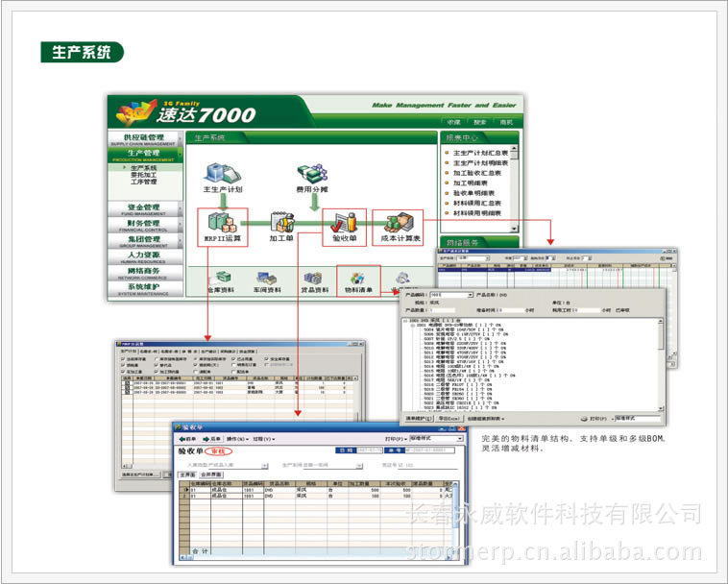Open the 车间资料 icon
The height and width of the screenshot is (584, 728).
pos(267,281)
